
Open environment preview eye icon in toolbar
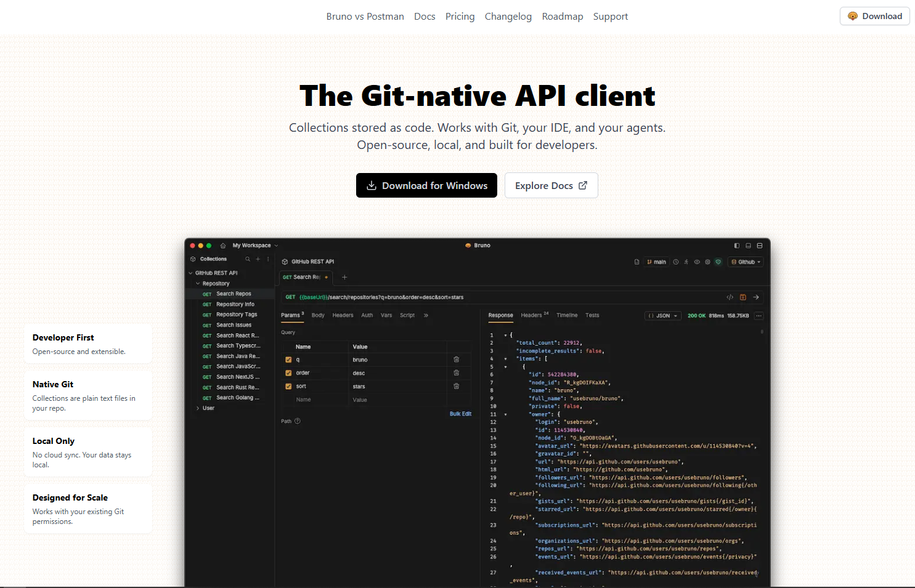pyautogui.click(x=697, y=262)
